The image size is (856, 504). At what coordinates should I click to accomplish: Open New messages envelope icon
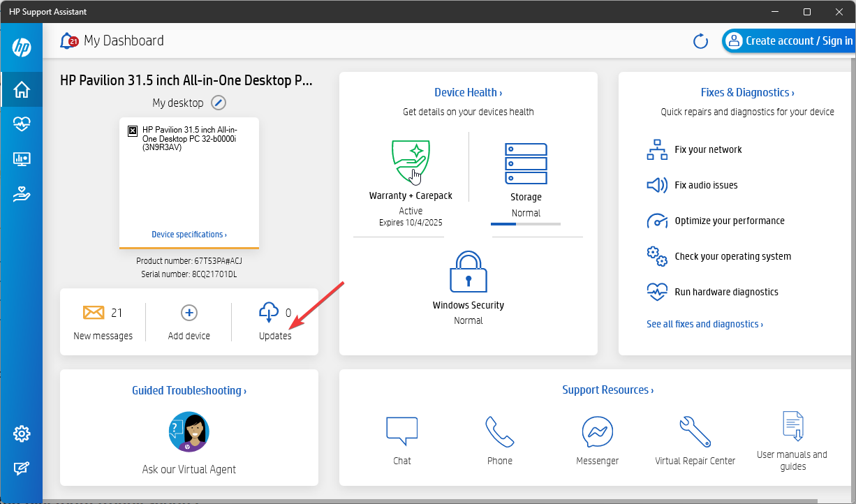(94, 312)
